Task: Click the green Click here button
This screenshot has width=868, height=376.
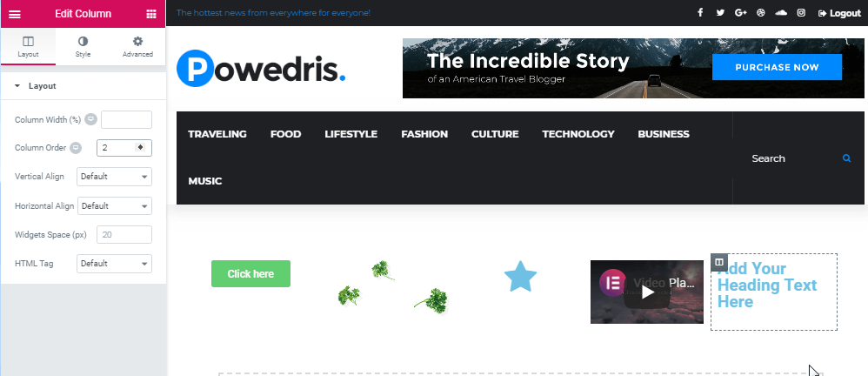Action: point(250,273)
